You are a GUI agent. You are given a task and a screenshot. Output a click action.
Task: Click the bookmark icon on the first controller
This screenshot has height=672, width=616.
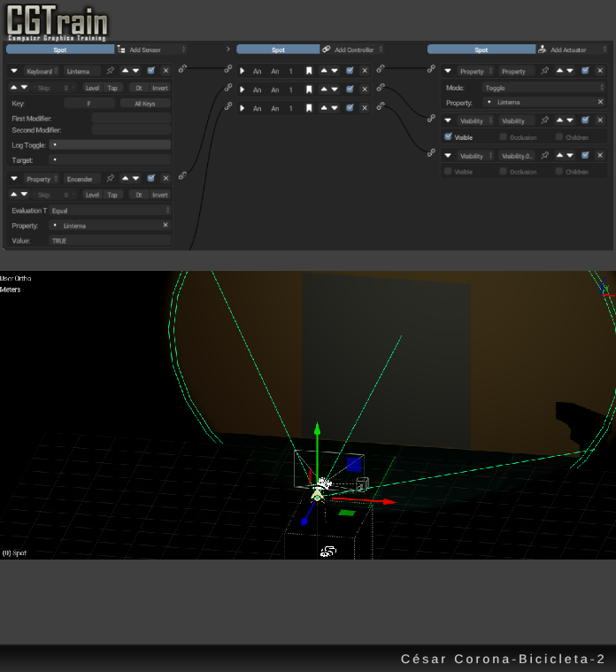(x=309, y=70)
